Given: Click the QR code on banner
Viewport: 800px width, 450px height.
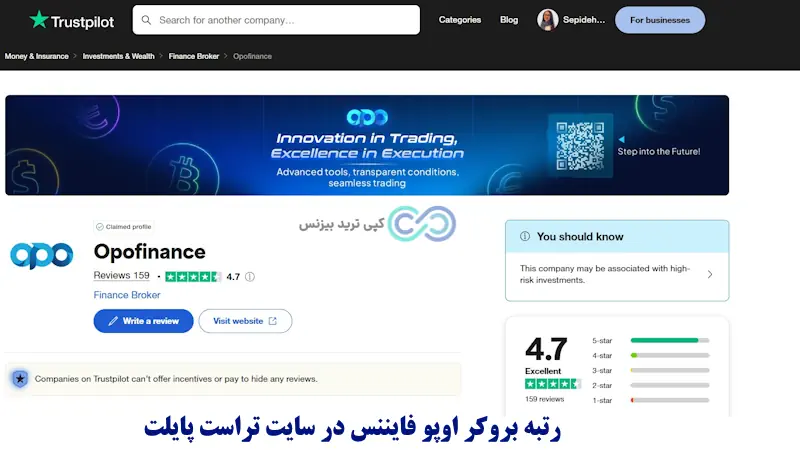Looking at the screenshot, I should point(580,145).
